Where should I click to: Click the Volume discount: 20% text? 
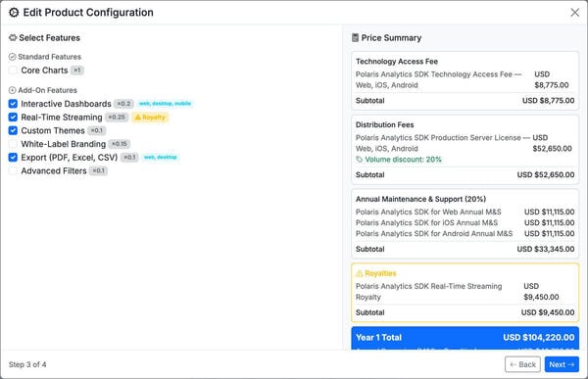coord(403,160)
